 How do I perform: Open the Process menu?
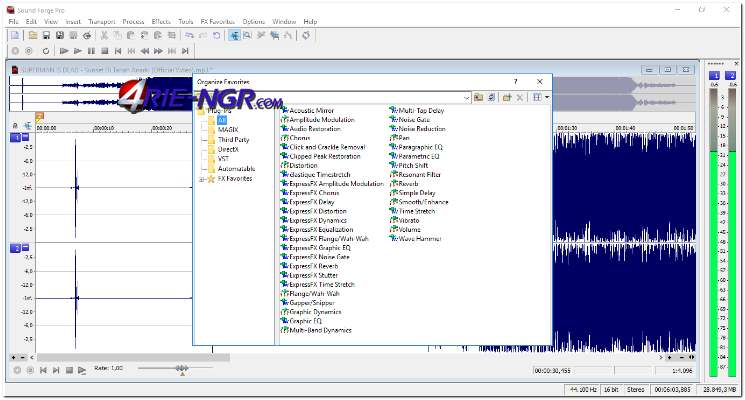coord(133,21)
